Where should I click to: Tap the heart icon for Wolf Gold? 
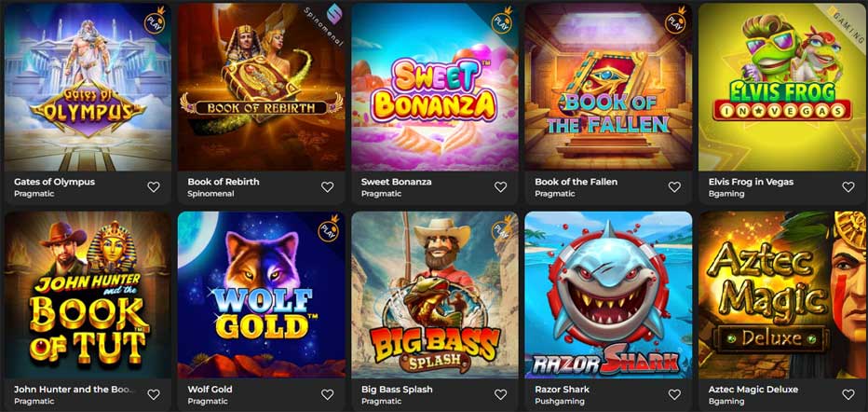[x=327, y=394]
